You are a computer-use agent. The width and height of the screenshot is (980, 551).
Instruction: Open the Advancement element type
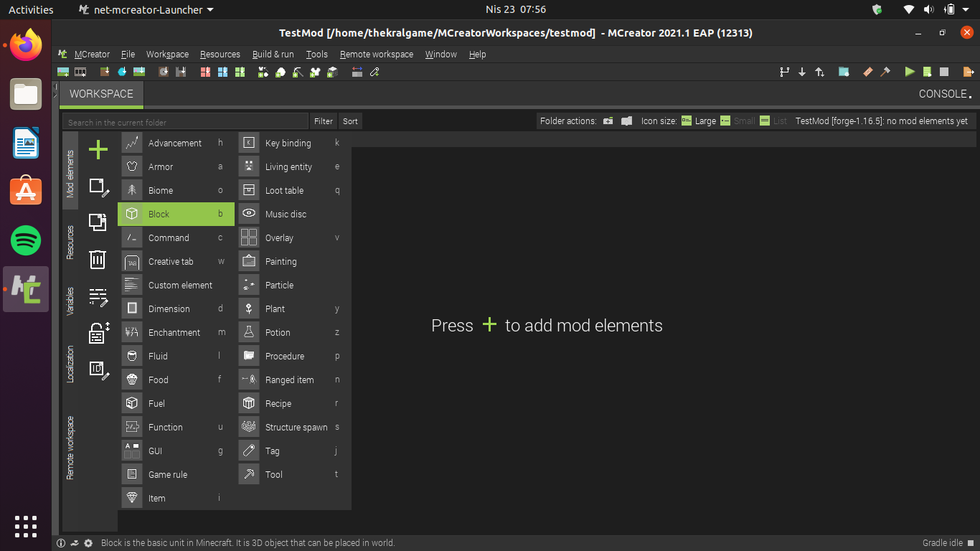coord(176,143)
